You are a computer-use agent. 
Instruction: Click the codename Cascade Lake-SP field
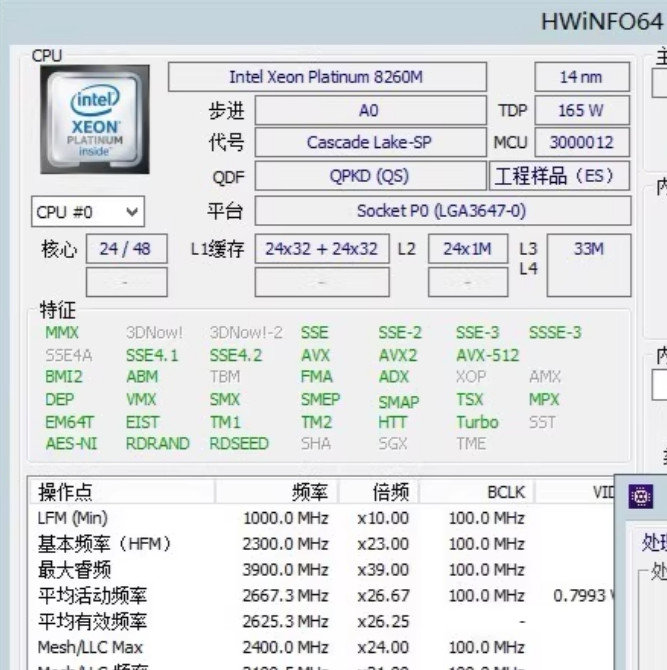[x=370, y=142]
